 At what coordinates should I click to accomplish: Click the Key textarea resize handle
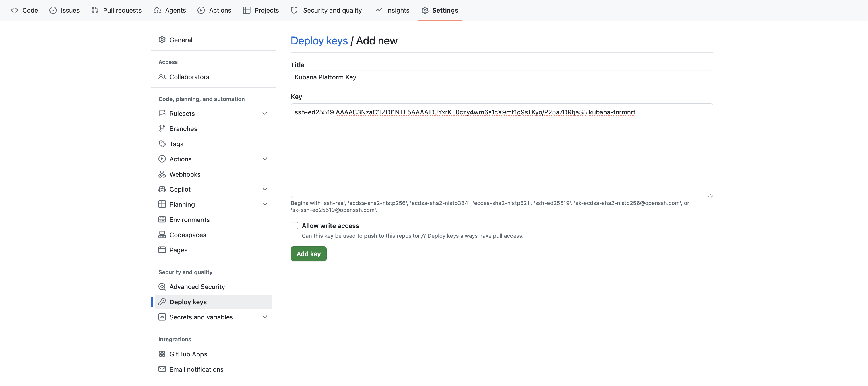tap(710, 195)
